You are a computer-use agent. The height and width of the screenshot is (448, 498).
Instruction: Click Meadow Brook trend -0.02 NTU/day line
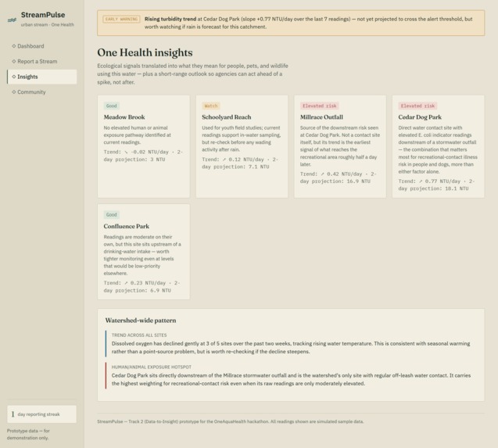(x=143, y=156)
